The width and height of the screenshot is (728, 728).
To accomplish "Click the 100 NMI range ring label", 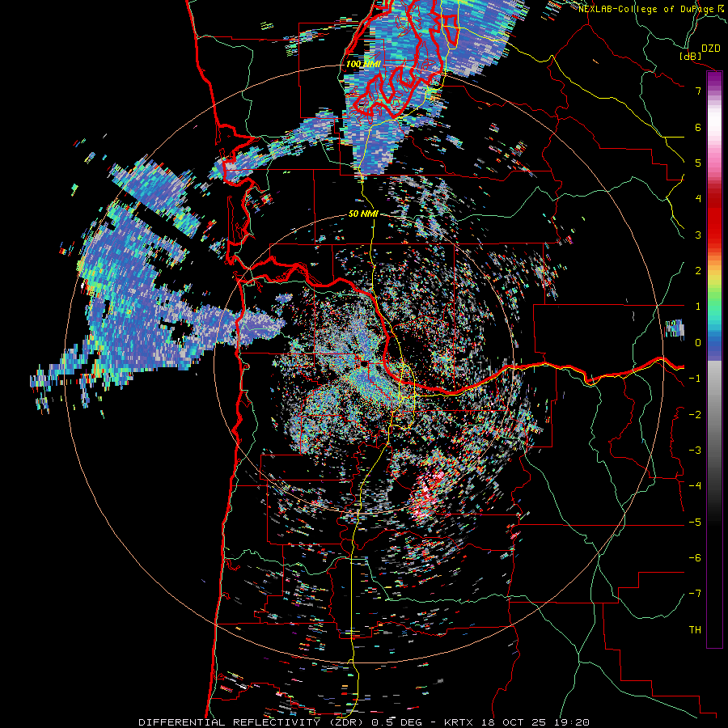I will [x=363, y=64].
